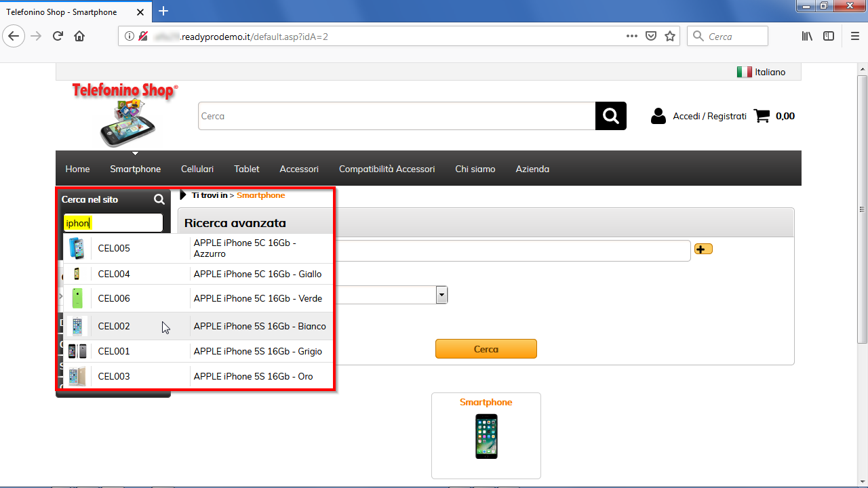Choose APPLE iPhone 5C 16Gb - Verde

pyautogui.click(x=258, y=298)
